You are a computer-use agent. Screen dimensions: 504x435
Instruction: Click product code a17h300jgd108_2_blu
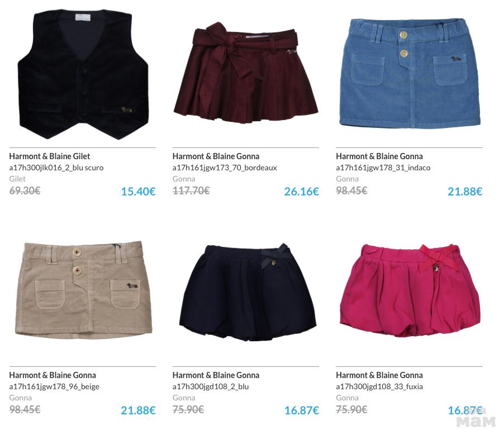211,386
